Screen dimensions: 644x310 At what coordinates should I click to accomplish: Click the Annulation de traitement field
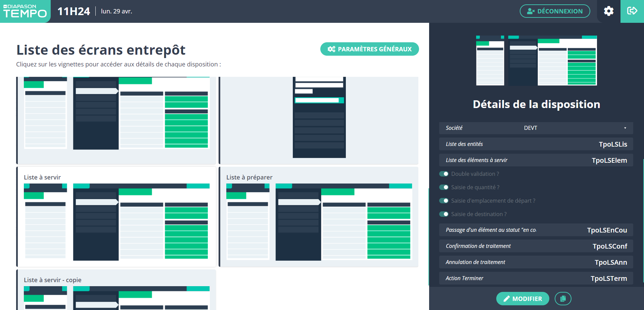[536, 262]
